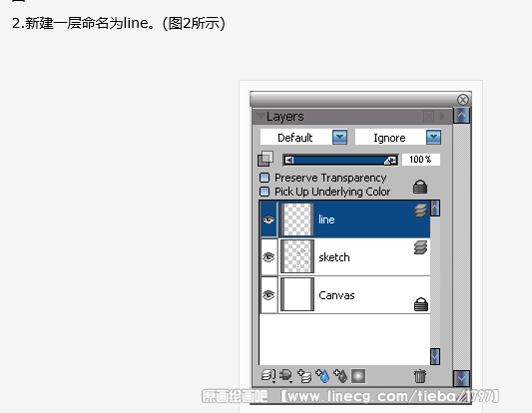The image size is (532, 413).
Task: Click layer-stack icon on sketch row
Action: tap(421, 247)
